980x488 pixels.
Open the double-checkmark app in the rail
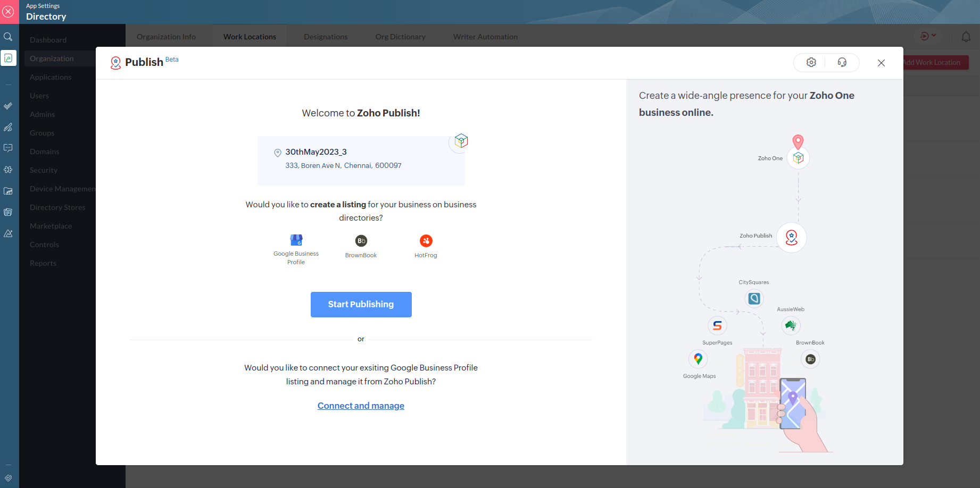(9, 106)
